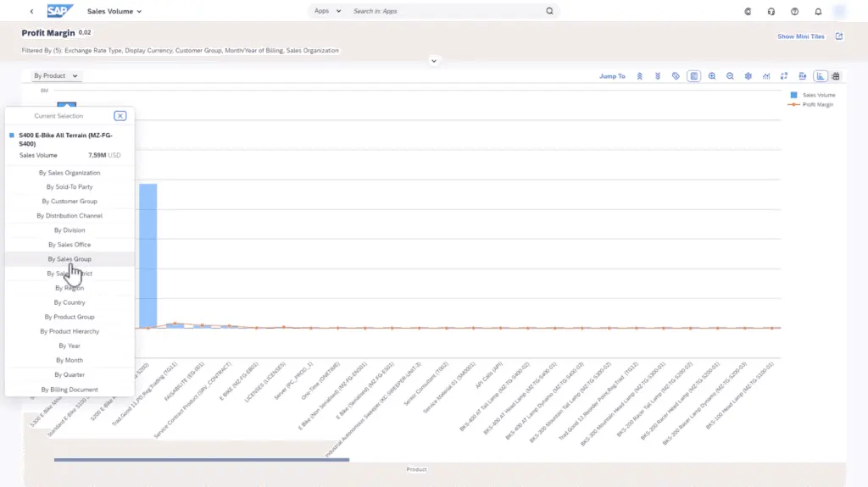Click the horizontal chart scrollbar
868x487 pixels.
202,459
